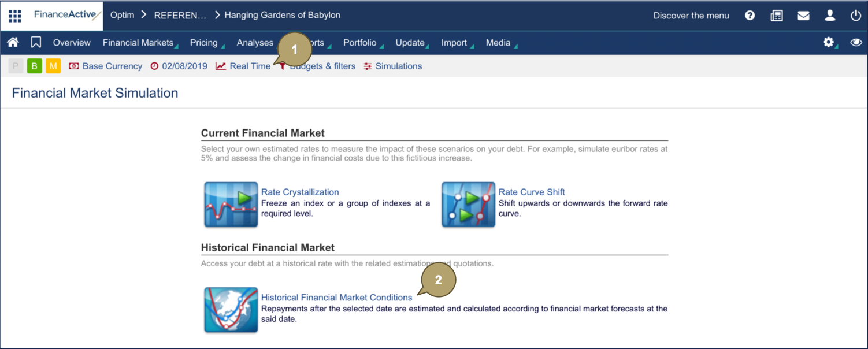This screenshot has width=868, height=349.
Task: Toggle the orange M button
Action: [x=53, y=66]
